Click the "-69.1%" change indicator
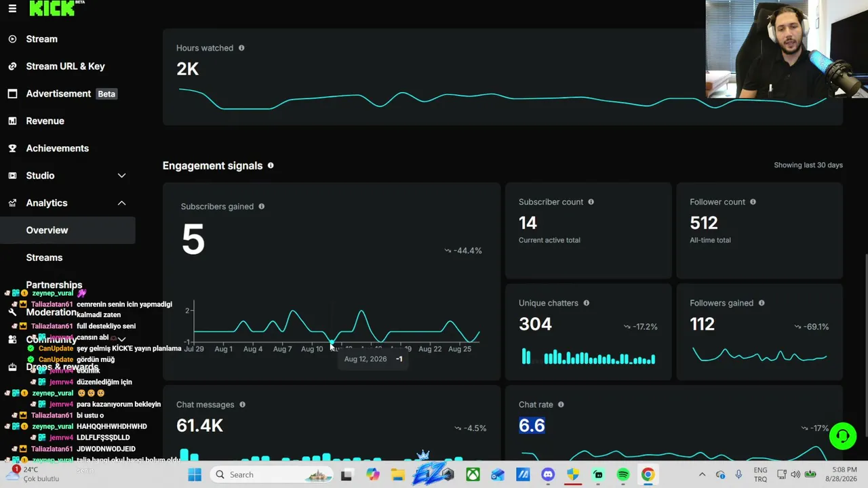This screenshot has height=488, width=868. [812, 327]
